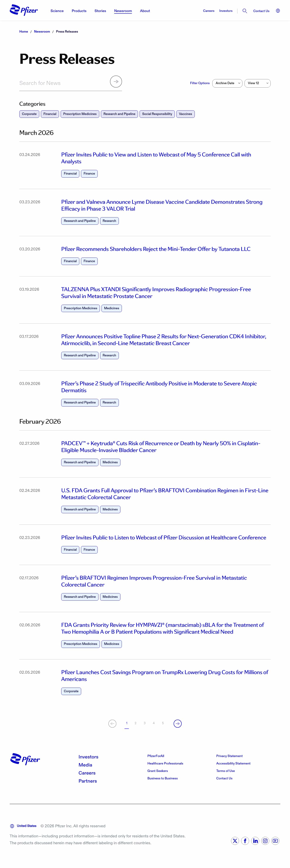
Task: Toggle the Corporate category filter
Action: (29, 114)
